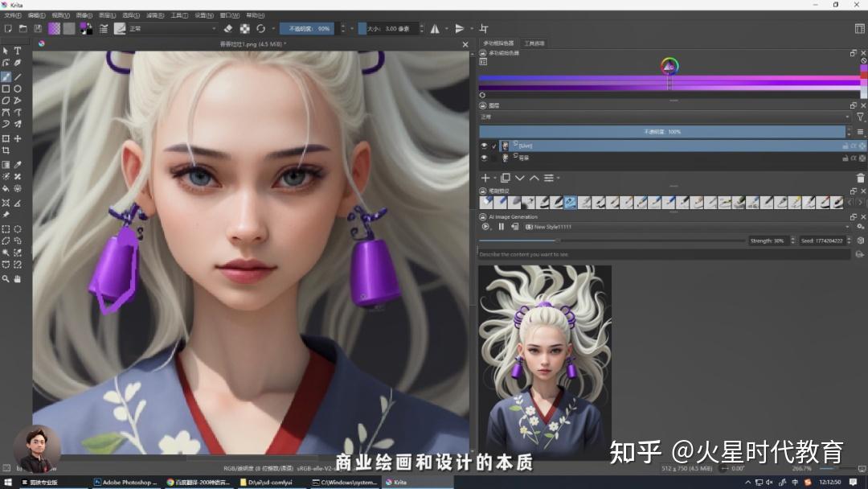Image resolution: width=868 pixels, height=489 pixels.
Task: Toggle alpha lock on the [Live] layer
Action: pos(852,146)
